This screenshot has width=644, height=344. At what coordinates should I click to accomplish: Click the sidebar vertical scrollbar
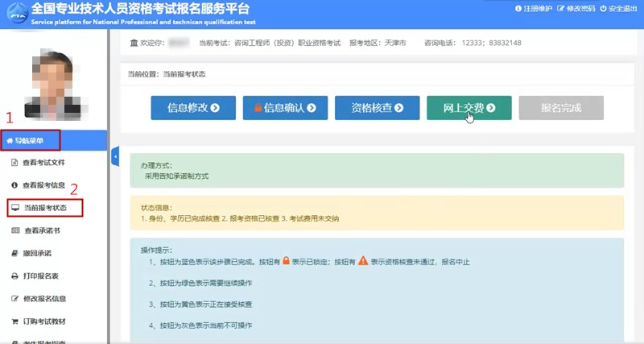(109, 185)
